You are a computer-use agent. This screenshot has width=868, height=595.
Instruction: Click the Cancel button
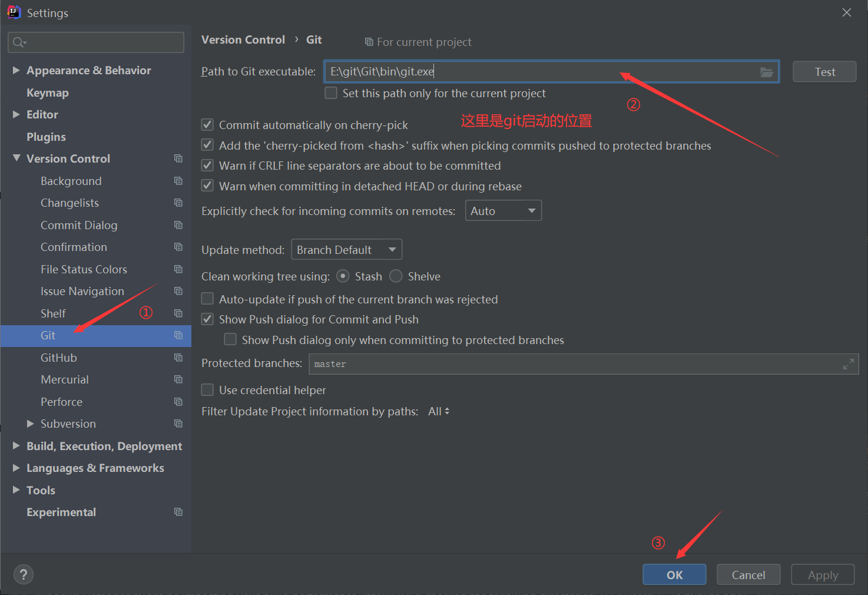click(x=748, y=575)
